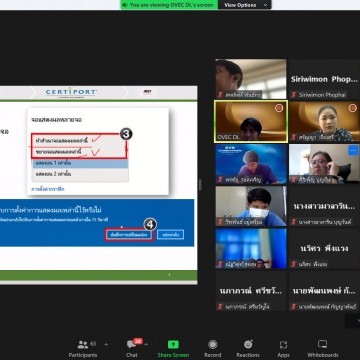The height and width of the screenshot is (360, 360).
Task: Click the green screen-sharing notification bar
Action: [x=169, y=5]
